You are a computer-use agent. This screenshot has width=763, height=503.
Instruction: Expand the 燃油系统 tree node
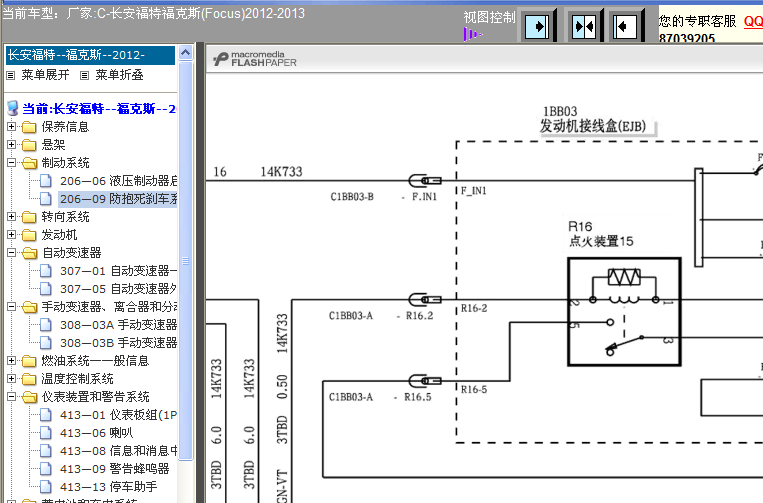[x=12, y=360]
